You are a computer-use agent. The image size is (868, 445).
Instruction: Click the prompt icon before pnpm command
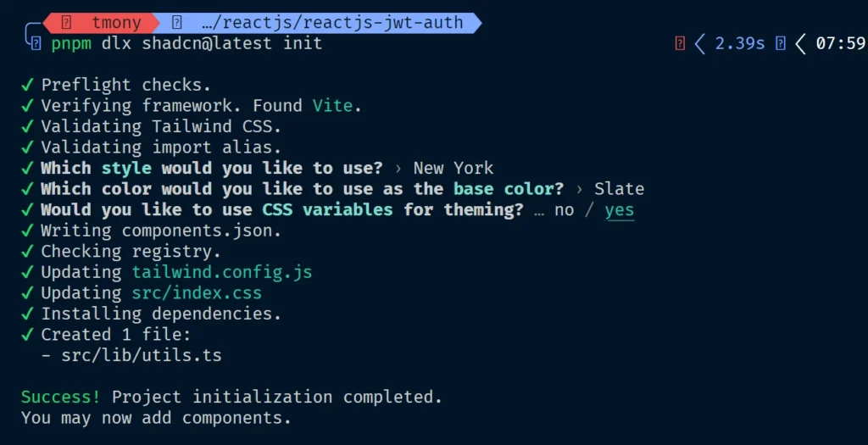[35, 43]
